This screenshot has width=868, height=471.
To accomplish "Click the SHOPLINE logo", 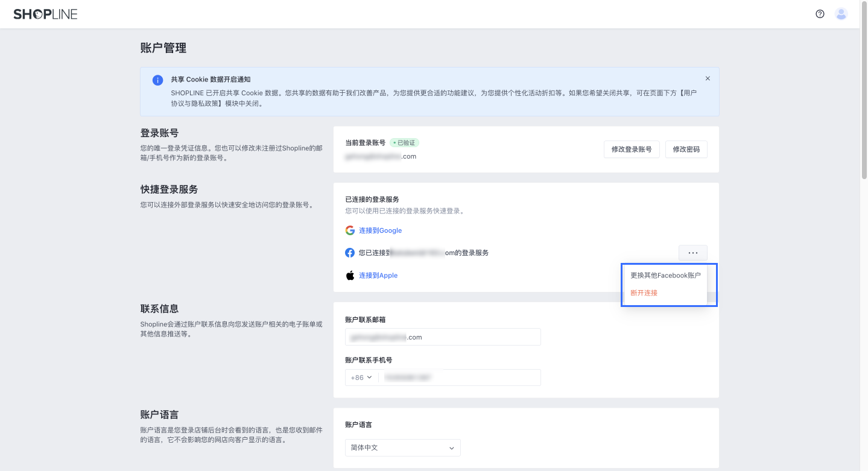I will click(45, 13).
